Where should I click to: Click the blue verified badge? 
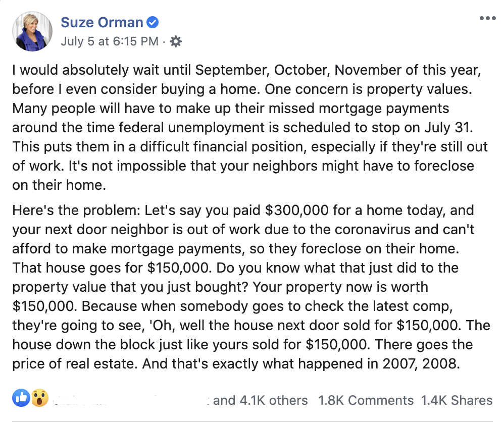(153, 22)
